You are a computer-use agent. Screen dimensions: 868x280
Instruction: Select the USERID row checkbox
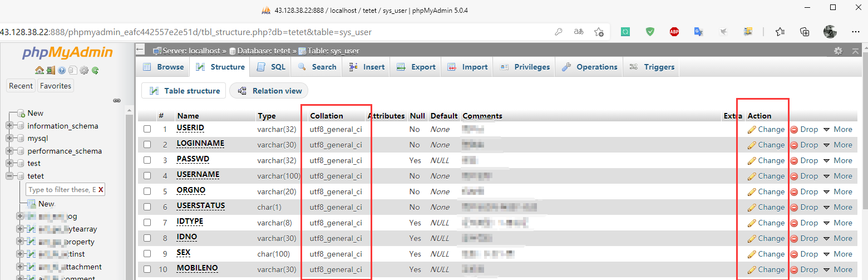coord(147,129)
